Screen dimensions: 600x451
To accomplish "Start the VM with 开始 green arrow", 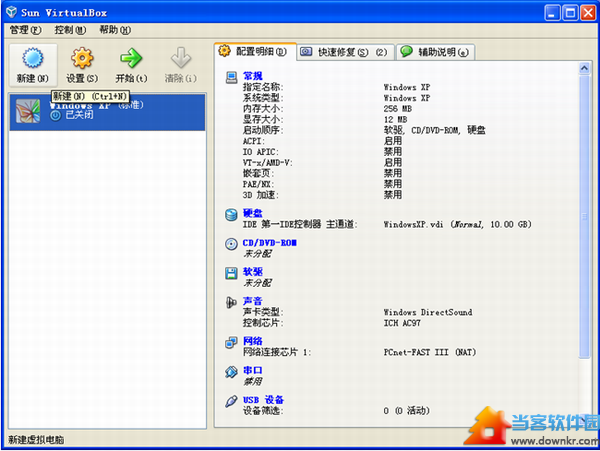I will point(131,58).
